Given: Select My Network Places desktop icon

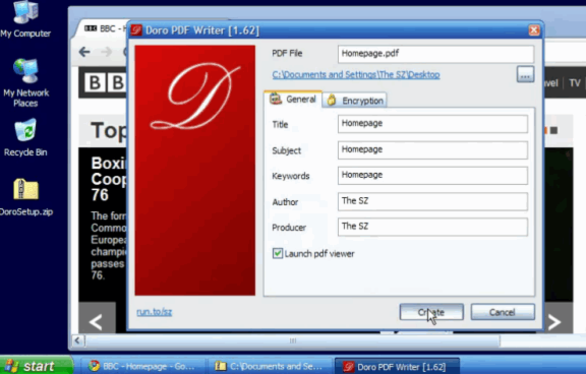Looking at the screenshot, I should 25,83.
